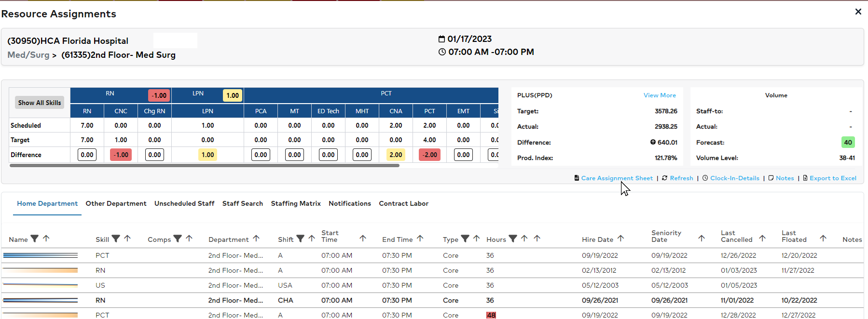
Task: Expand the Hours filter options
Action: pyautogui.click(x=513, y=239)
